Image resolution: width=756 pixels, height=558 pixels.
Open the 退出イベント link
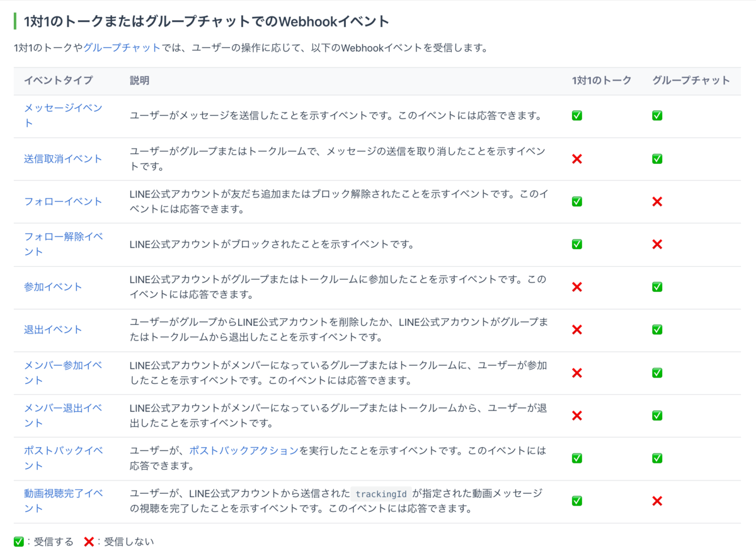point(53,330)
